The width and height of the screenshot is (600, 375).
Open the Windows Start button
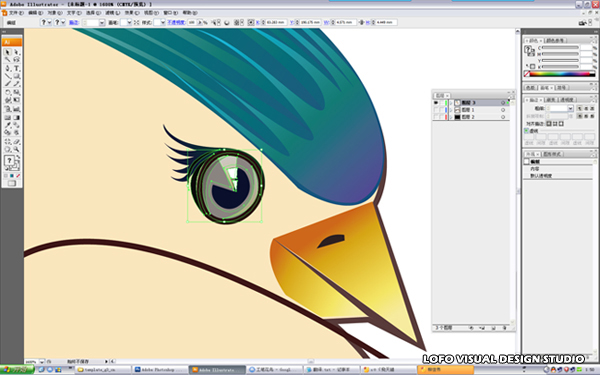17,370
